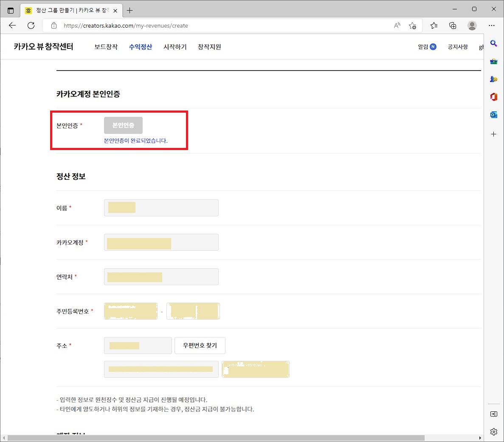Click the 이름 input field

pyautogui.click(x=161, y=208)
